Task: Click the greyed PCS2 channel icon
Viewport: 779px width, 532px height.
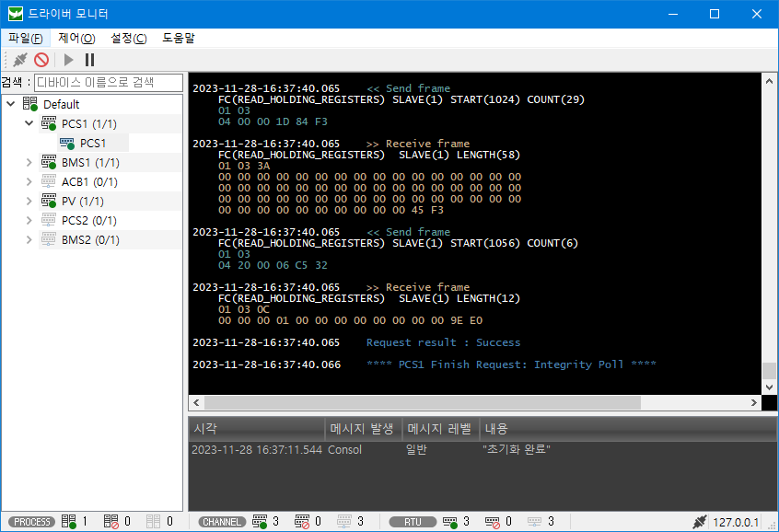Action: (x=49, y=220)
